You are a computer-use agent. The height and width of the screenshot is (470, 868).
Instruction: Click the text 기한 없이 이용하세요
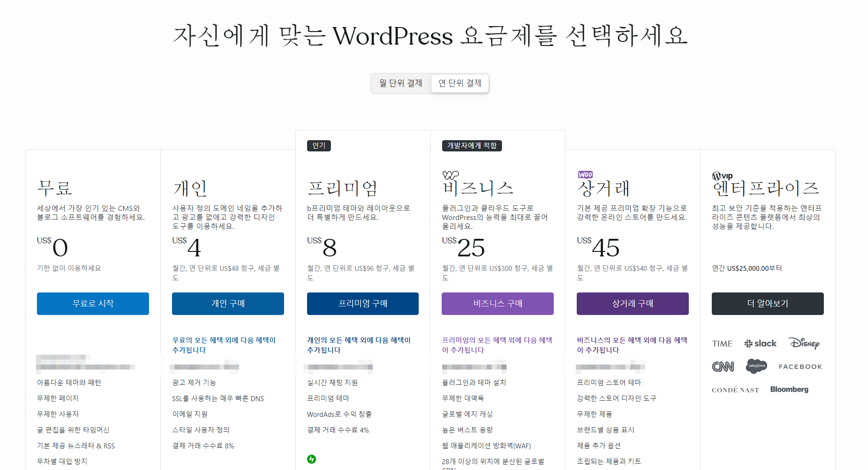pos(69,268)
